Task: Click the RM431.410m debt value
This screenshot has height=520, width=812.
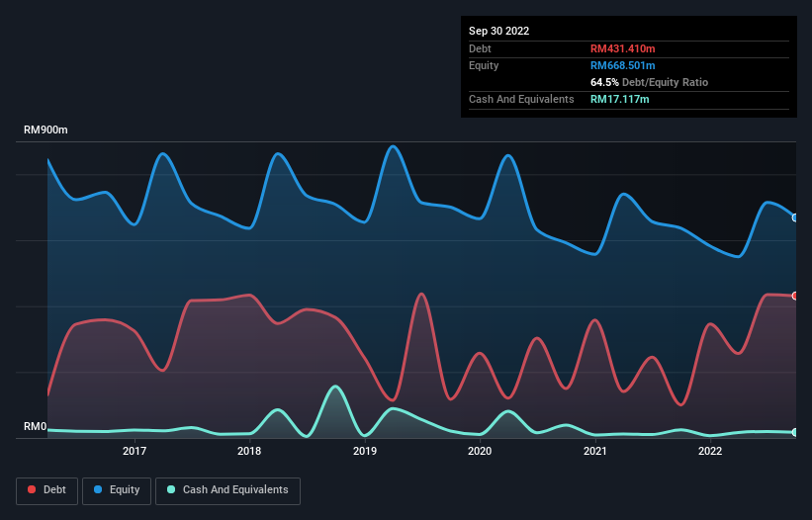Action: (x=622, y=48)
